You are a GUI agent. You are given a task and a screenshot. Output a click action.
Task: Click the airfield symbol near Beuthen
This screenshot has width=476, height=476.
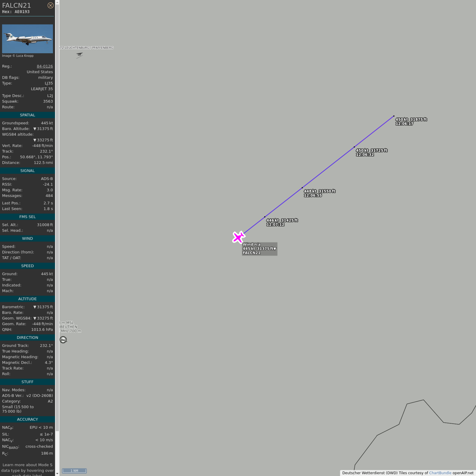[63, 340]
